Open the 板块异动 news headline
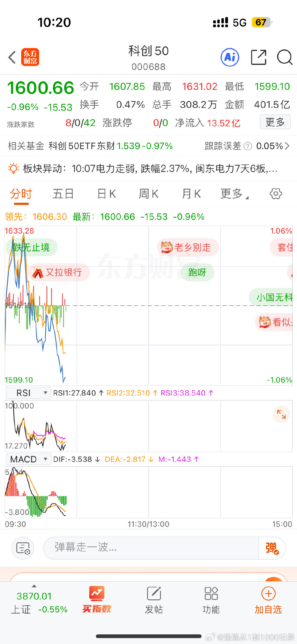 click(150, 168)
